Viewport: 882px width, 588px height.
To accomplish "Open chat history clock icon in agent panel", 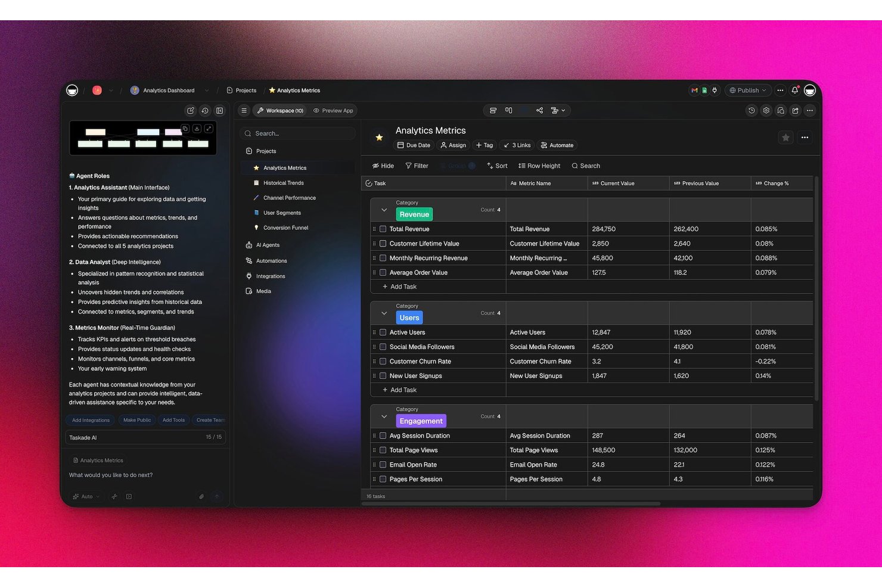I will [x=205, y=110].
